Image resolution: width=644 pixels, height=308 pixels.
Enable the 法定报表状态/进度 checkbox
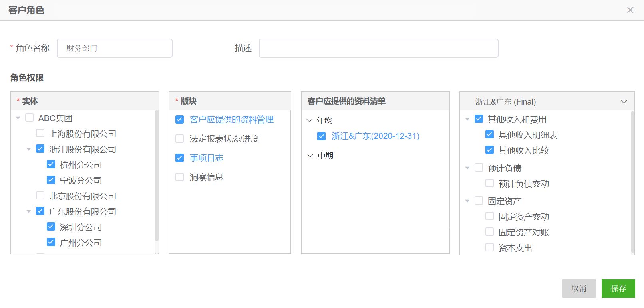coord(180,139)
